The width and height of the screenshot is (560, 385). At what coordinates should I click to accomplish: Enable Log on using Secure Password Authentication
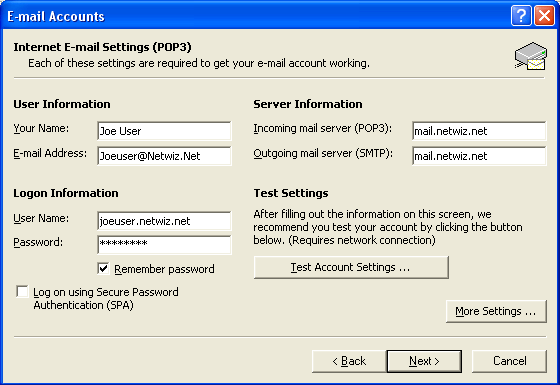22,292
